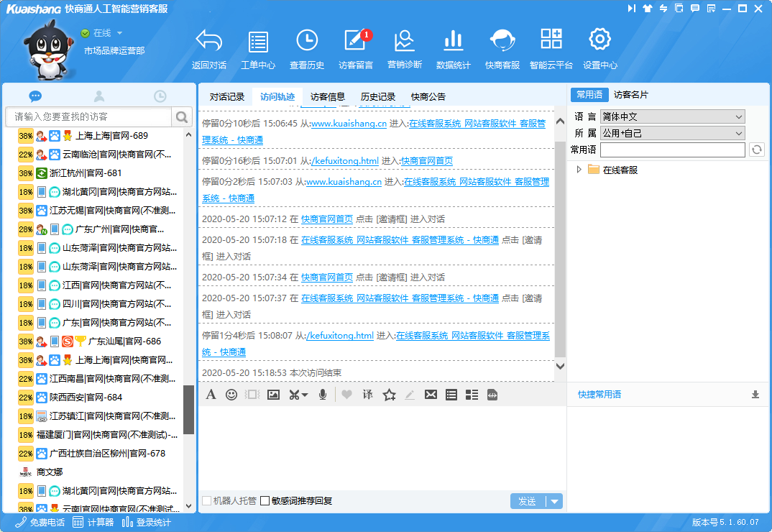Switch to the 访客信息 tab
Viewport: 772px width, 532px height.
(328, 97)
